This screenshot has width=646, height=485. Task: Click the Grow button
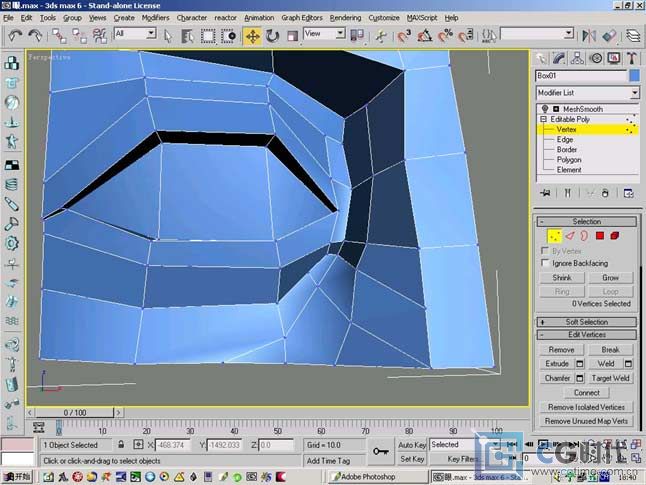point(610,278)
